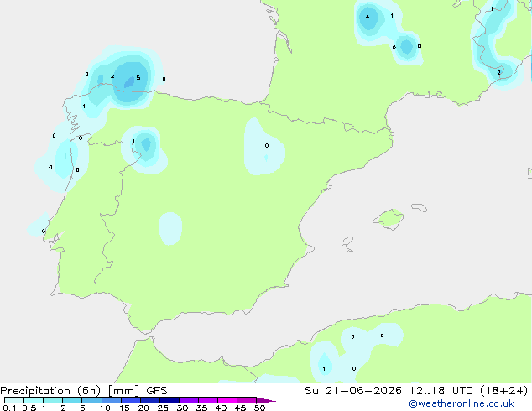Click the '0.5' legend scale label
532x411 pixels.
point(29,408)
